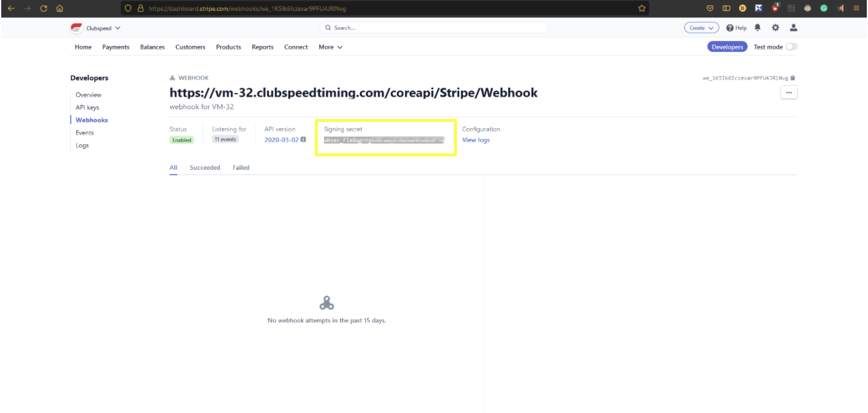Open Stripe settings gear
Screen dimensions: 868x413
pyautogui.click(x=776, y=28)
